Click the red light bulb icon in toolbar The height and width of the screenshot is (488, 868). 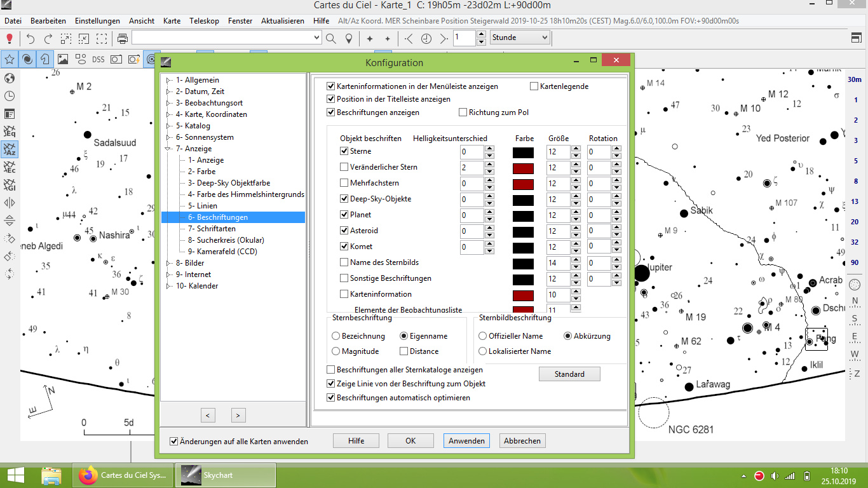click(10, 38)
